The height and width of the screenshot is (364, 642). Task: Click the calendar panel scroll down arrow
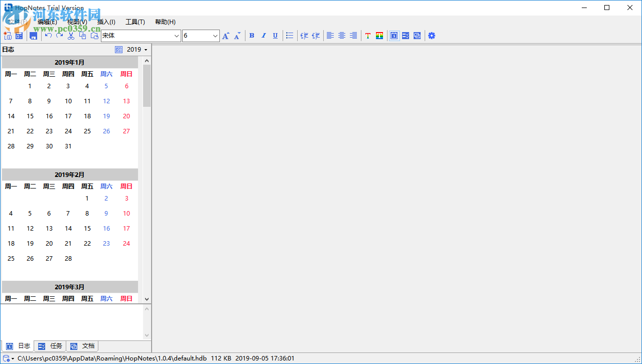click(x=147, y=299)
